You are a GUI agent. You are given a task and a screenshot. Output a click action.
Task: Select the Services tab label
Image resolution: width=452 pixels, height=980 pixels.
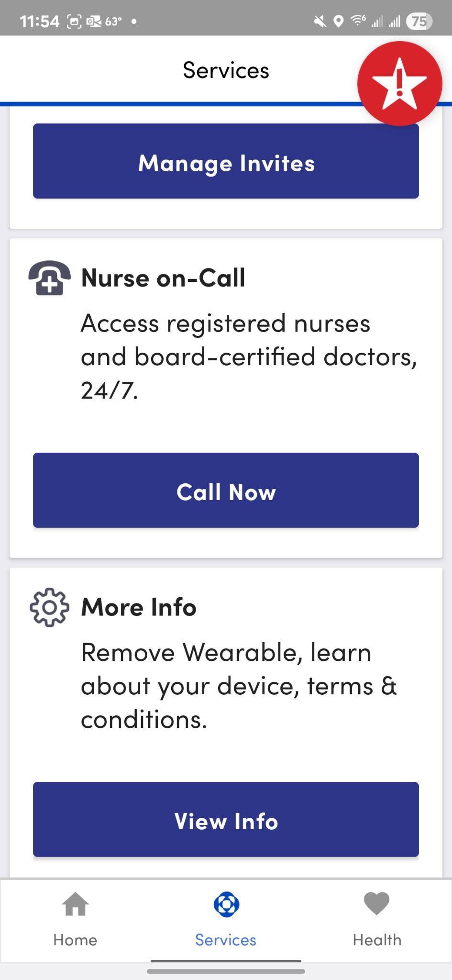[x=226, y=940]
